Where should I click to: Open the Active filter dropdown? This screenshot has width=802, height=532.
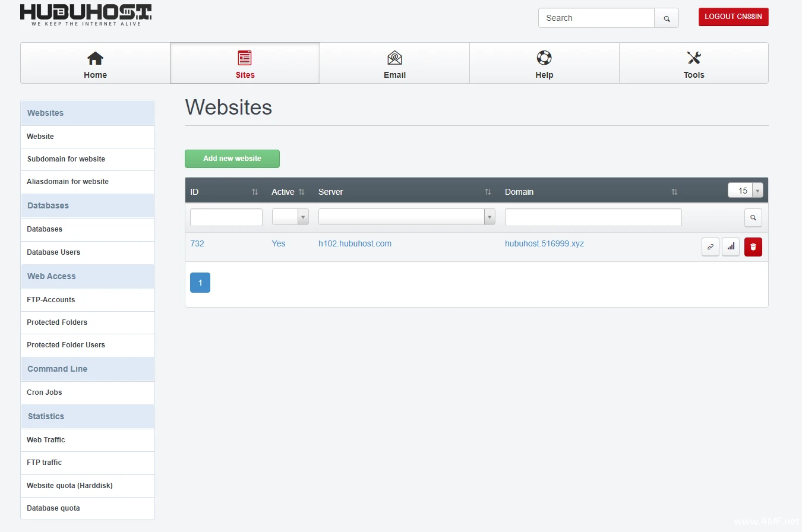[x=291, y=217]
